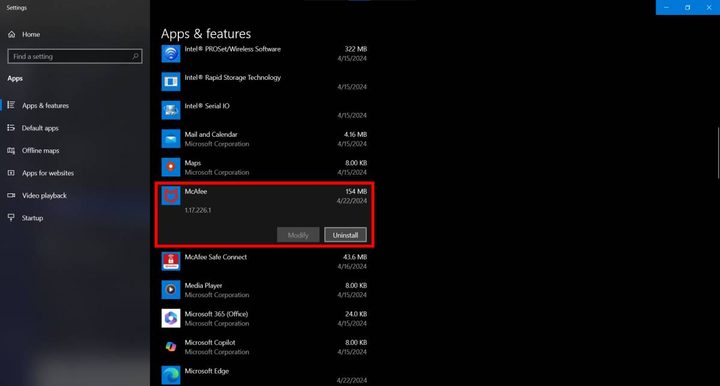Viewport: 720px width, 386px height.
Task: Select the McAfee Safe Connect entry
Action: [264, 261]
